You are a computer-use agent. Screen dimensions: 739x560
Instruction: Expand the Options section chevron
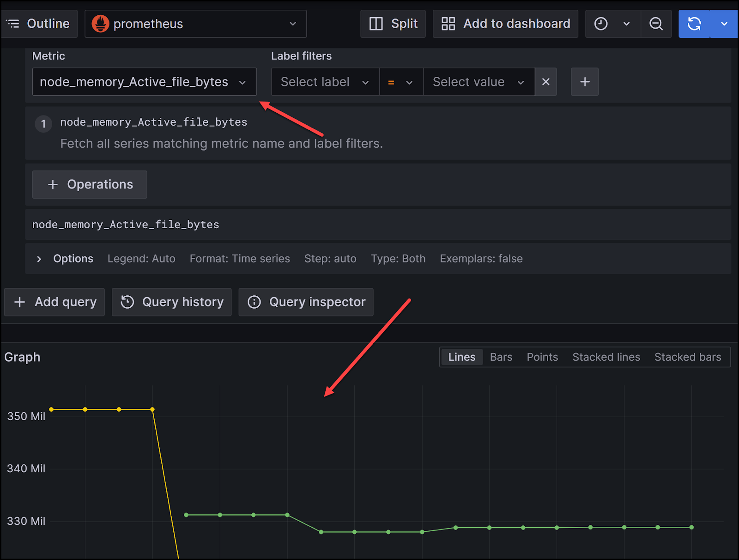pyautogui.click(x=39, y=259)
